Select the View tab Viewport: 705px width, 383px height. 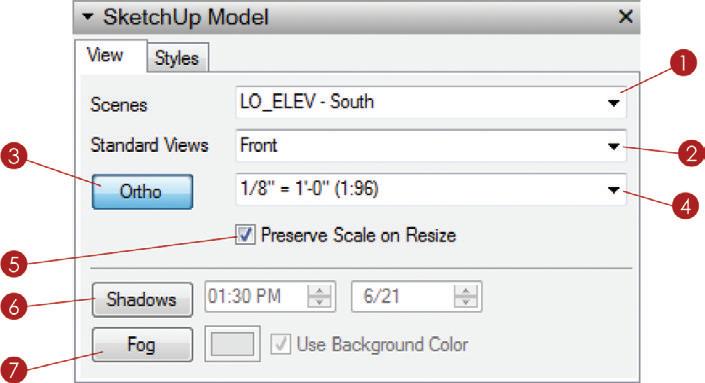(105, 55)
